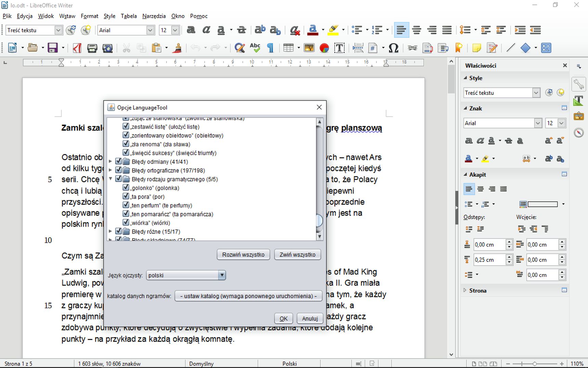
Task: Export as PDF using toolbar icon
Action: click(x=77, y=48)
